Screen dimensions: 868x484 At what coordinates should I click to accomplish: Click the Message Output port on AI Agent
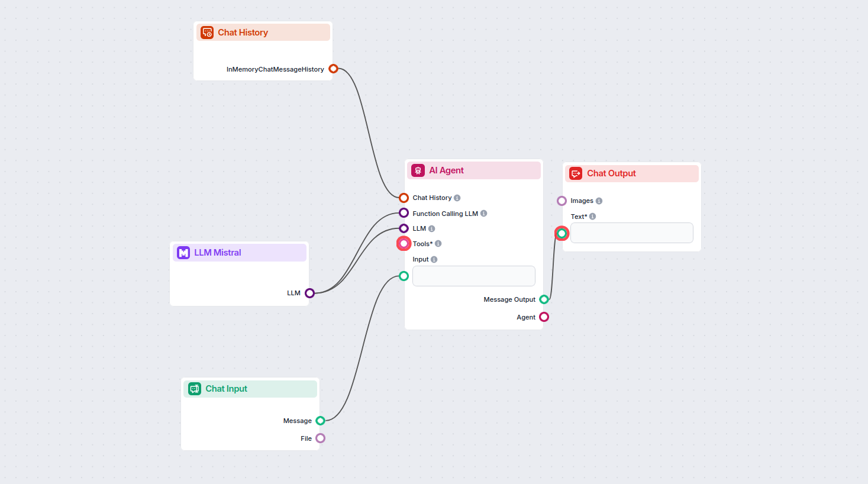[x=544, y=299]
